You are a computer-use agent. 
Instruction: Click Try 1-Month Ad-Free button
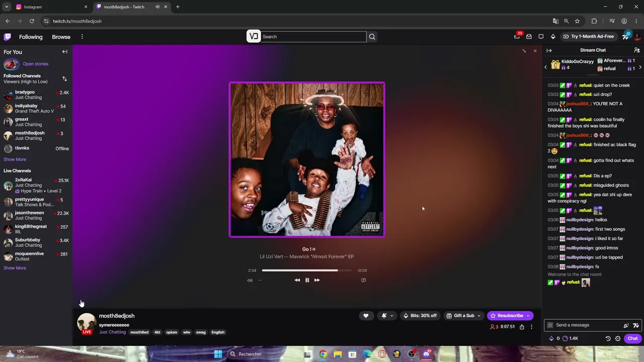coord(589,37)
